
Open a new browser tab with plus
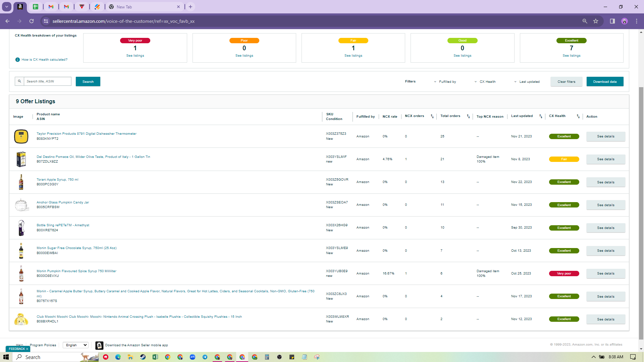click(191, 7)
